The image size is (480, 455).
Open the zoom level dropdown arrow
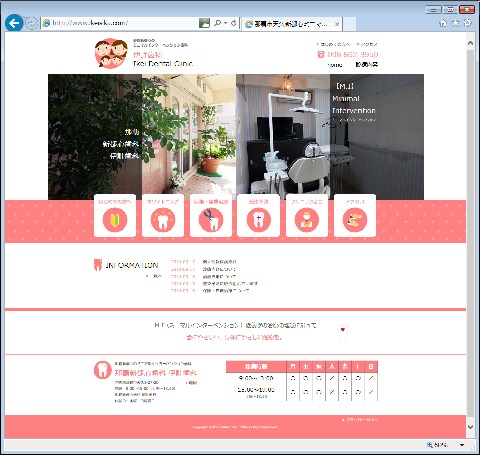pos(462,445)
